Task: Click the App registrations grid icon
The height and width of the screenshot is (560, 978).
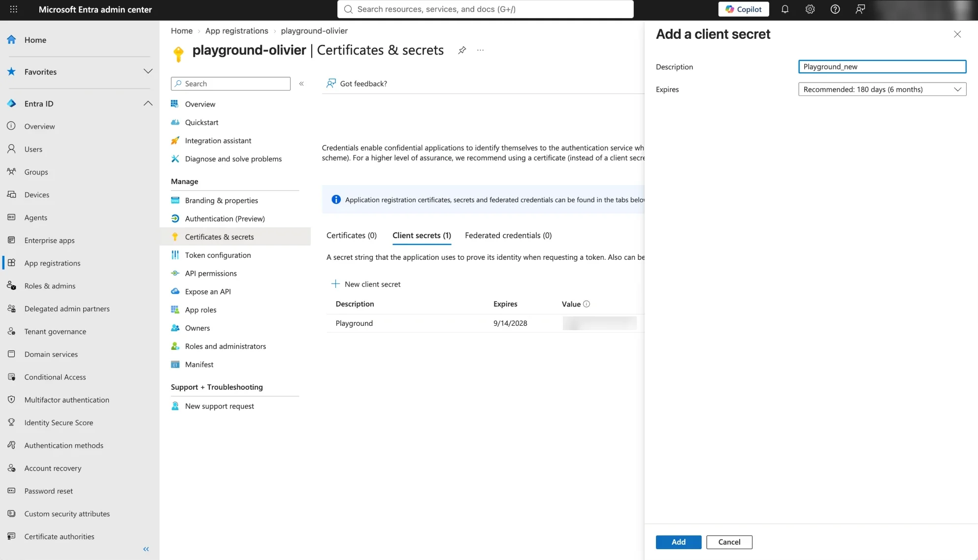Action: click(11, 263)
